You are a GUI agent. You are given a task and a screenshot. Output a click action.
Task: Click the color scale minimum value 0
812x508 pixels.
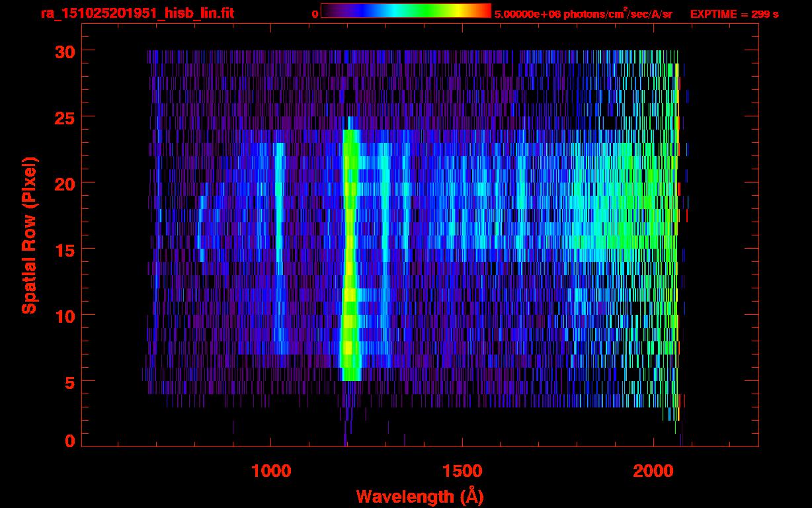coord(315,14)
